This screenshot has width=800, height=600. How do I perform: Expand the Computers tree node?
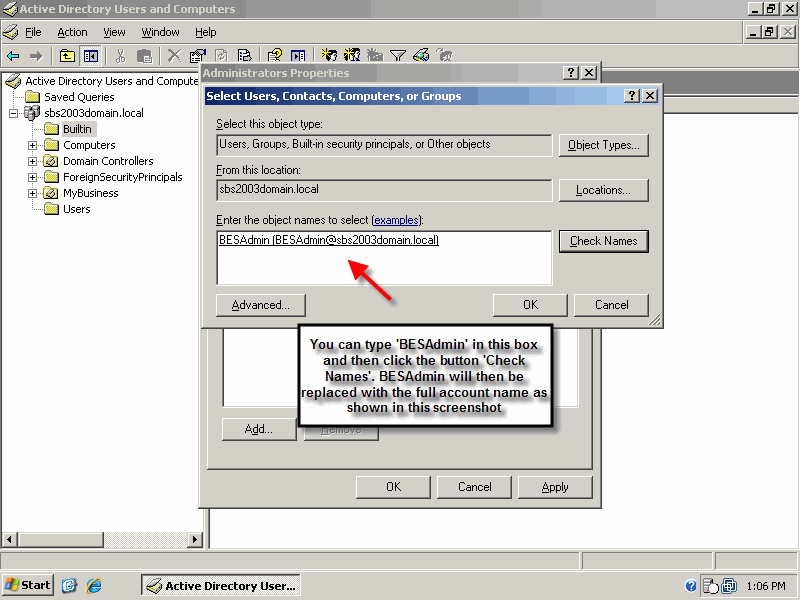tap(32, 145)
